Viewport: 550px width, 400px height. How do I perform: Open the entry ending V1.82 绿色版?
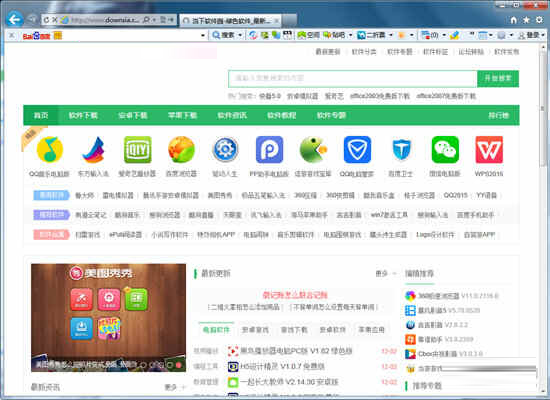click(296, 351)
